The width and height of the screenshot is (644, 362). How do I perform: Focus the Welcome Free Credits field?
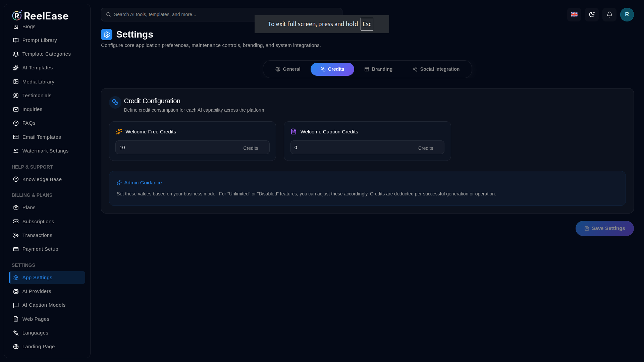click(192, 147)
